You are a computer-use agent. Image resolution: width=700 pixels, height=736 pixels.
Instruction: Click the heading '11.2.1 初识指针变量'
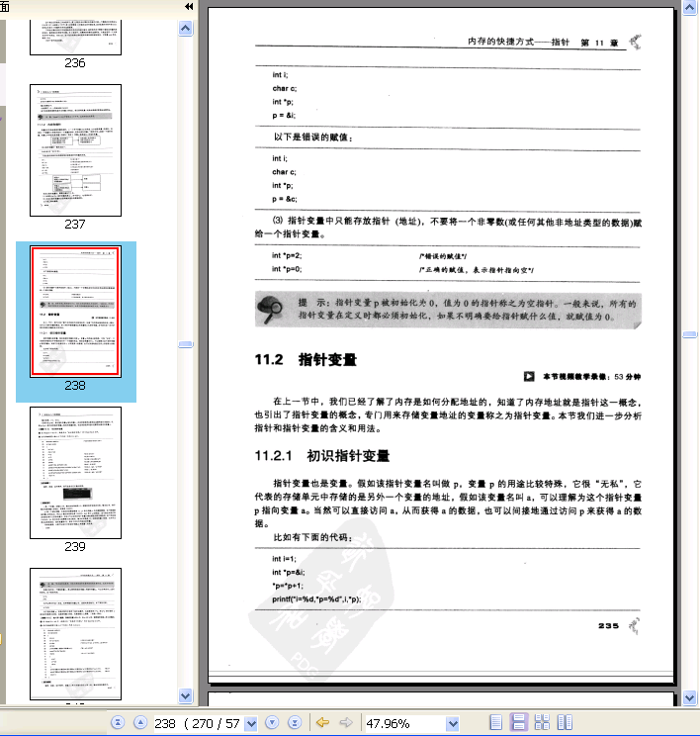point(322,456)
